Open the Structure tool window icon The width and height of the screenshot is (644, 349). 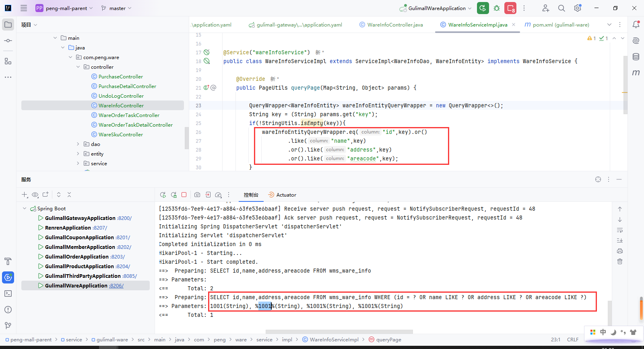pyautogui.click(x=8, y=61)
